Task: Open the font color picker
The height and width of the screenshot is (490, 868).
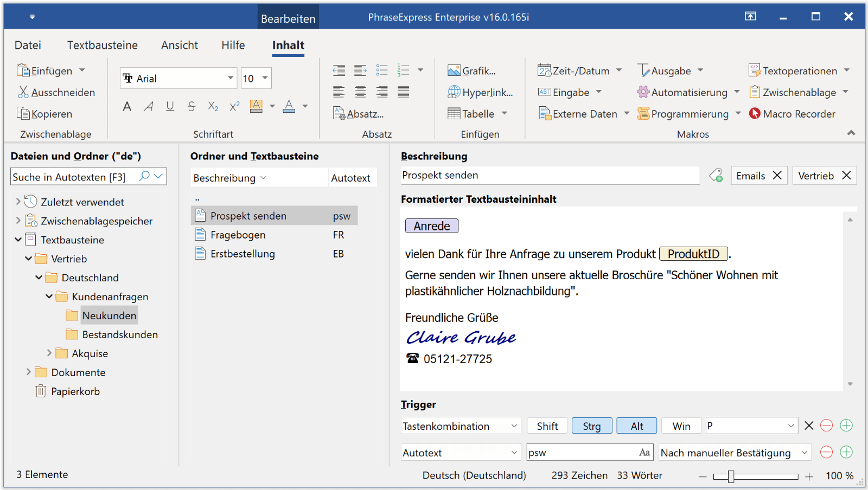Action: tap(305, 106)
